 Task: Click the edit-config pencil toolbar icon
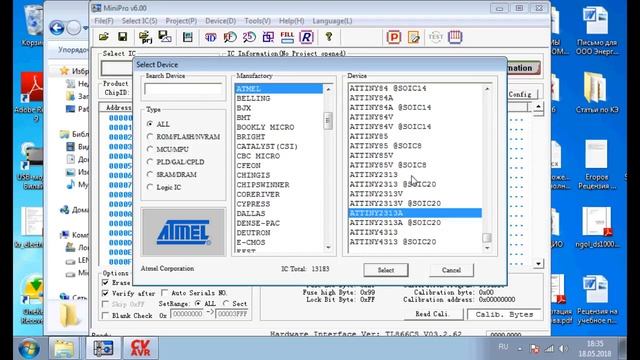[x=413, y=38]
